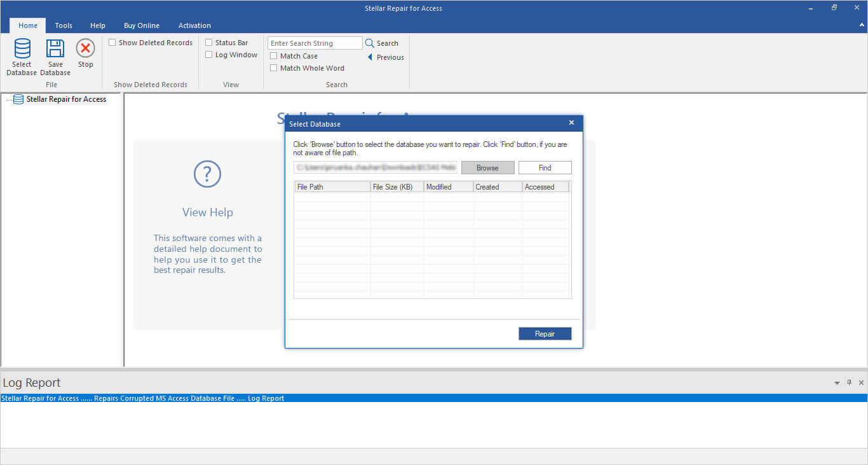Screen dimensions: 868x465
Task: Click the View Help question mark icon
Action: pos(207,174)
